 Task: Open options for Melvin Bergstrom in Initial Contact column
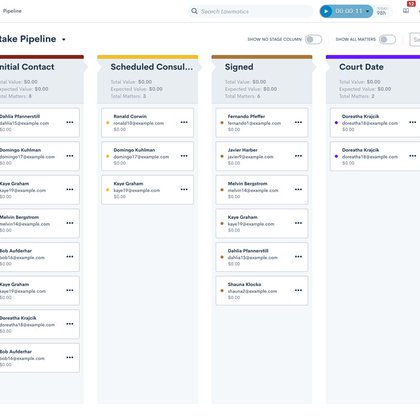pos(70,223)
